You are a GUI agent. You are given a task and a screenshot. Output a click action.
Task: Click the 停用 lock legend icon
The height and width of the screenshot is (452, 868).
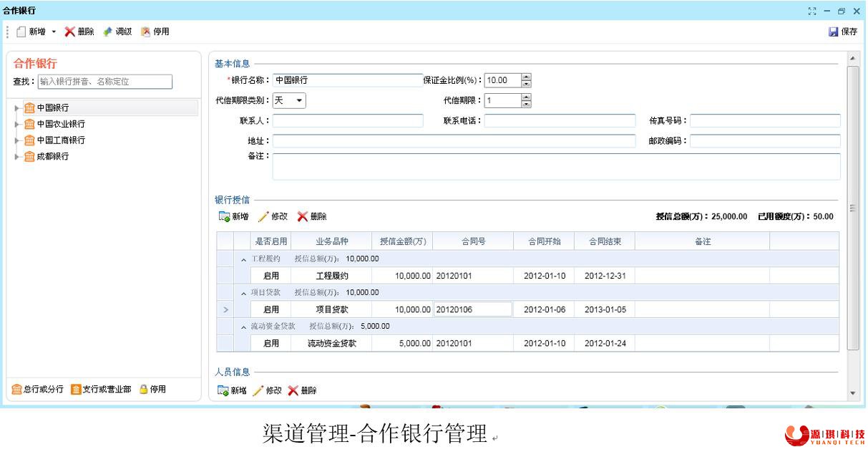coord(143,389)
